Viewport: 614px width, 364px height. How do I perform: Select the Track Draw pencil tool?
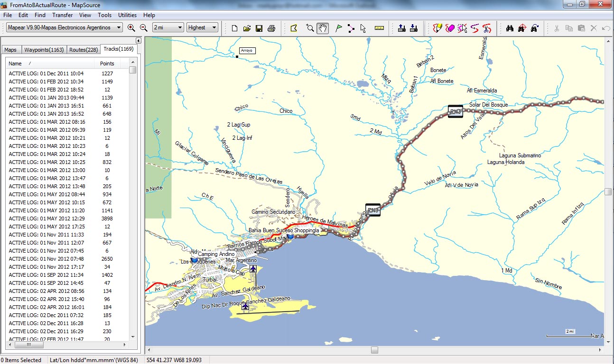click(438, 28)
